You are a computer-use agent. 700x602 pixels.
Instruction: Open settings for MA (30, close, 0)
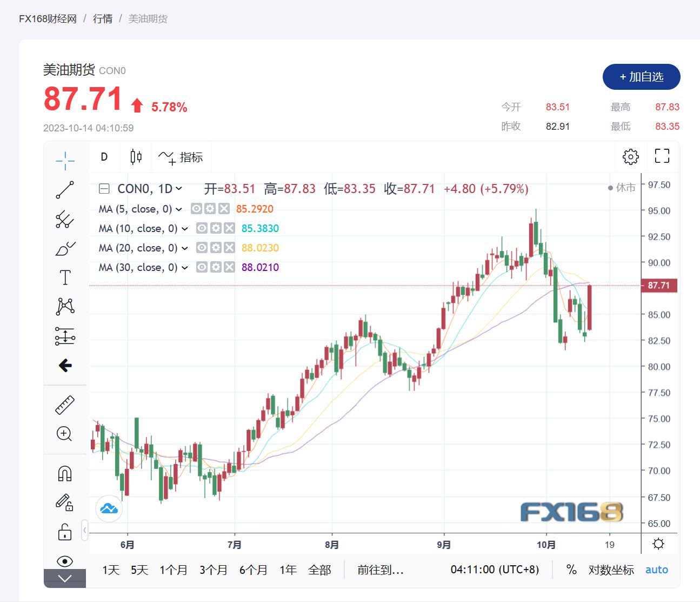pyautogui.click(x=216, y=267)
